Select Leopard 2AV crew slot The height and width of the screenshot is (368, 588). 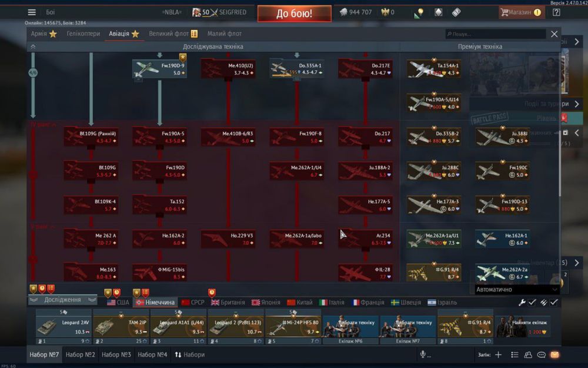[64, 326]
